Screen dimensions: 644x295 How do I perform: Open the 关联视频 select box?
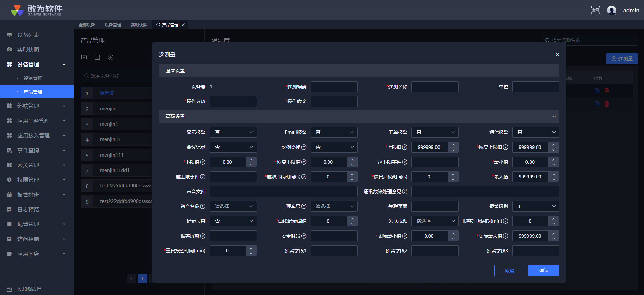pos(435,221)
